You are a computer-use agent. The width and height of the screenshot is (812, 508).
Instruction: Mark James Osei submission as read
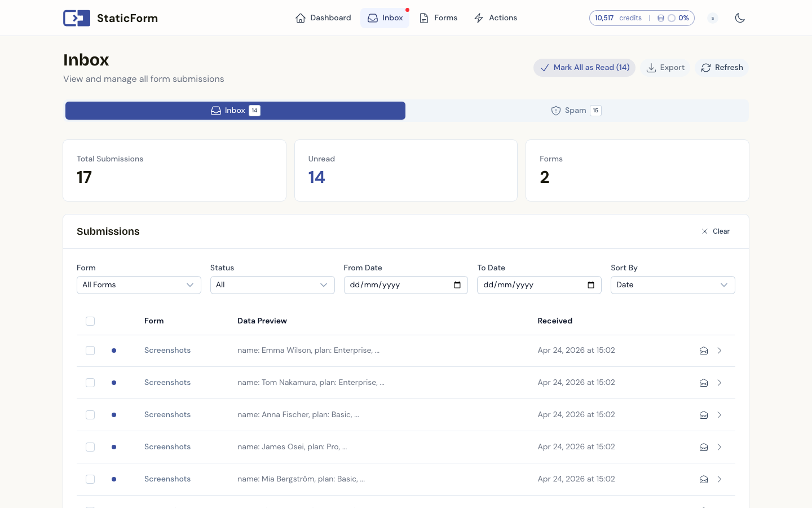pos(704,447)
